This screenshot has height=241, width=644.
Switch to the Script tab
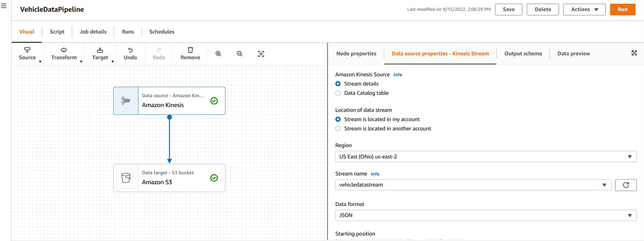click(57, 32)
